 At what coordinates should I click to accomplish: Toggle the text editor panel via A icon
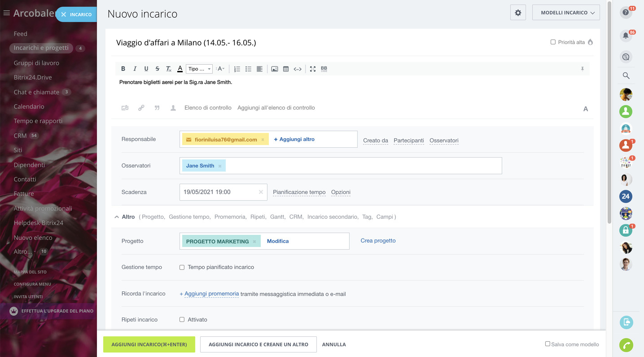click(586, 109)
